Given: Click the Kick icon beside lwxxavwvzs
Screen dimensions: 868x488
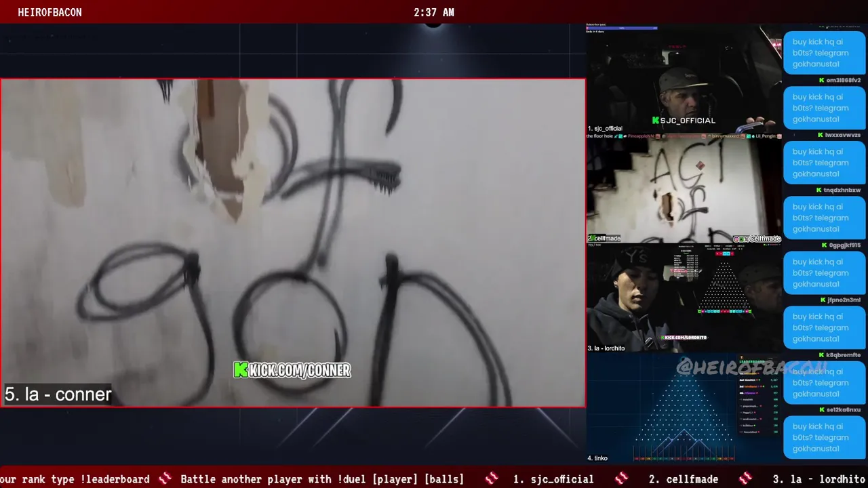Looking at the screenshot, I should tap(821, 135).
